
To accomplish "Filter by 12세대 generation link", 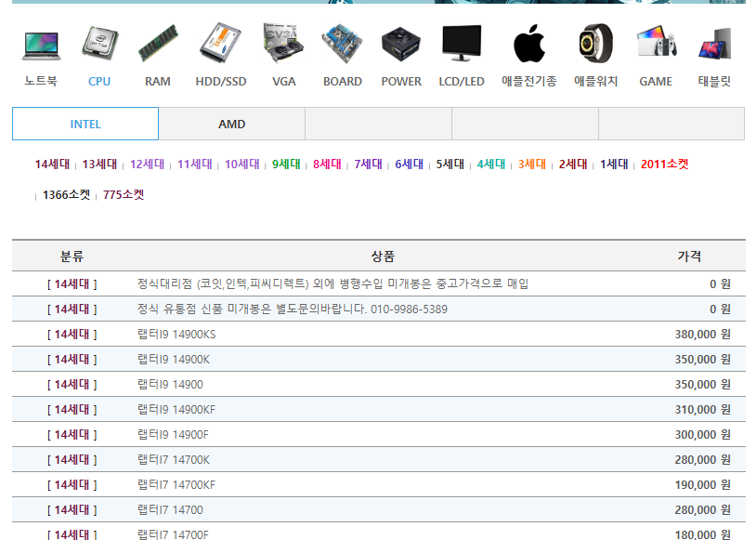I will pos(147,165).
